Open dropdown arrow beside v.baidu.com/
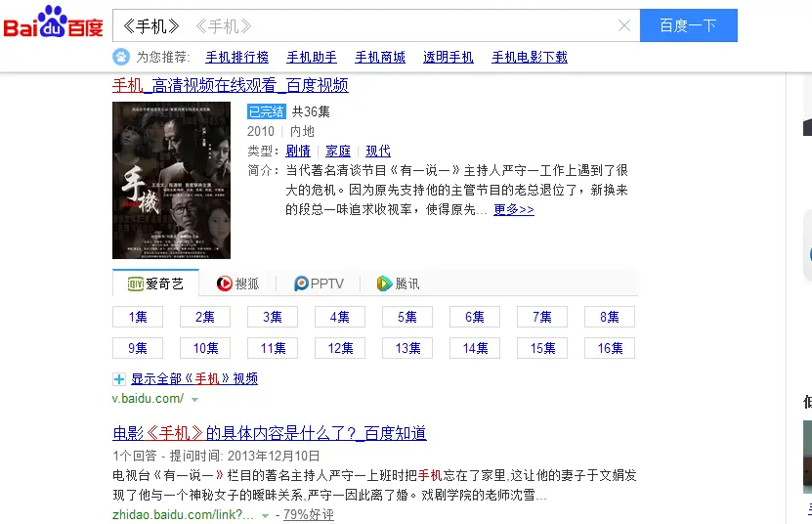 click(x=194, y=400)
